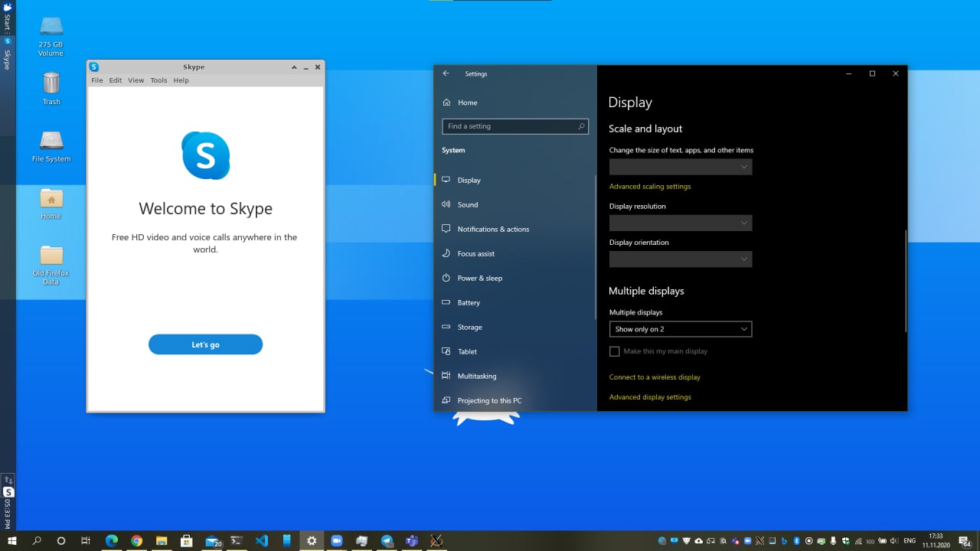Image resolution: width=980 pixels, height=551 pixels.
Task: Select the 275 GB Volume desktop icon
Action: (x=51, y=36)
